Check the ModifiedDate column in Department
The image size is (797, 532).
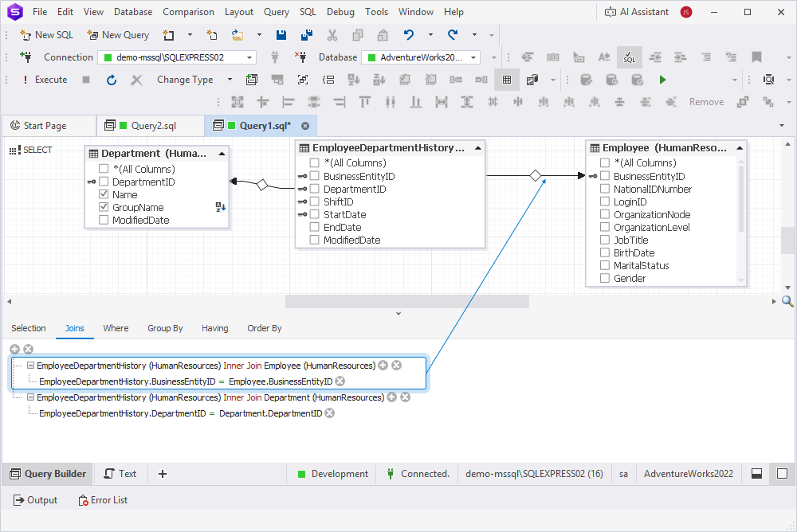click(104, 220)
